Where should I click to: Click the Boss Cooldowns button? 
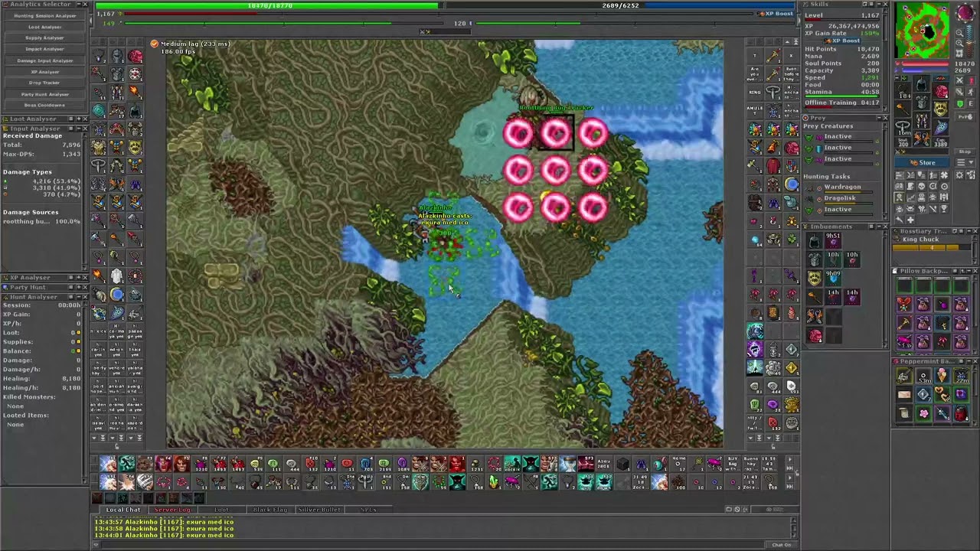coord(44,105)
